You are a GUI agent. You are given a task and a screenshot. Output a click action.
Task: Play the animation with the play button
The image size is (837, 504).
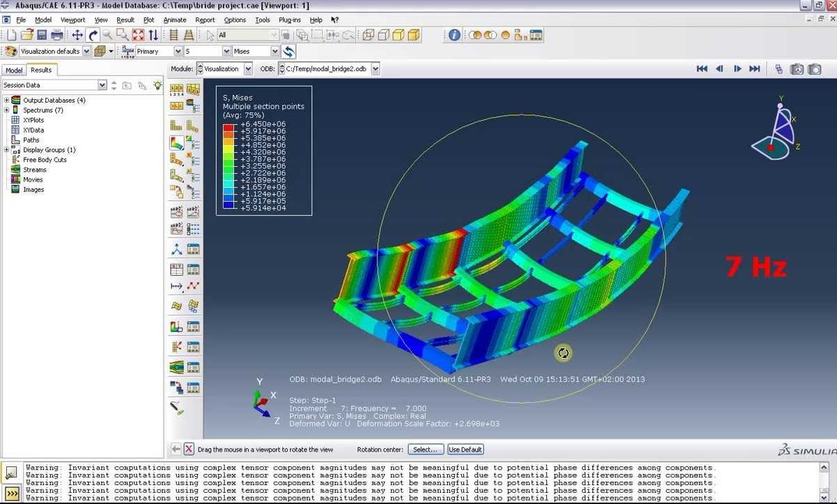[x=737, y=69]
